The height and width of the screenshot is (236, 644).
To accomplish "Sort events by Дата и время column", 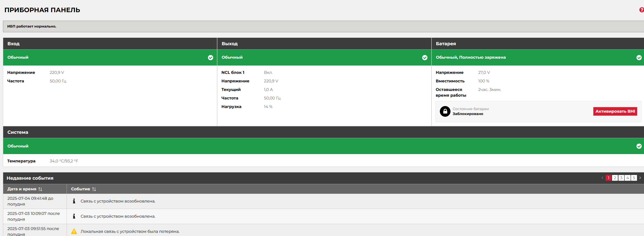I will (x=40, y=189).
